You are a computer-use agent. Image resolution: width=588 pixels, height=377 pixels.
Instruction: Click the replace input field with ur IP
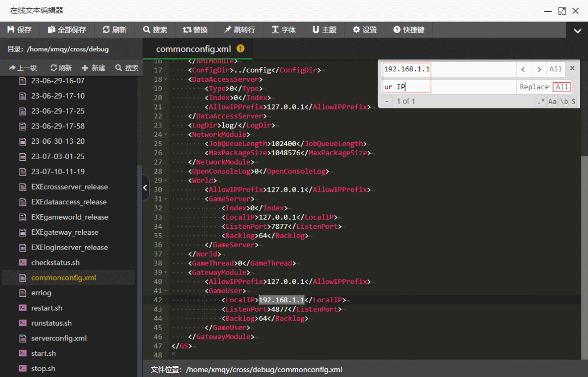point(449,87)
